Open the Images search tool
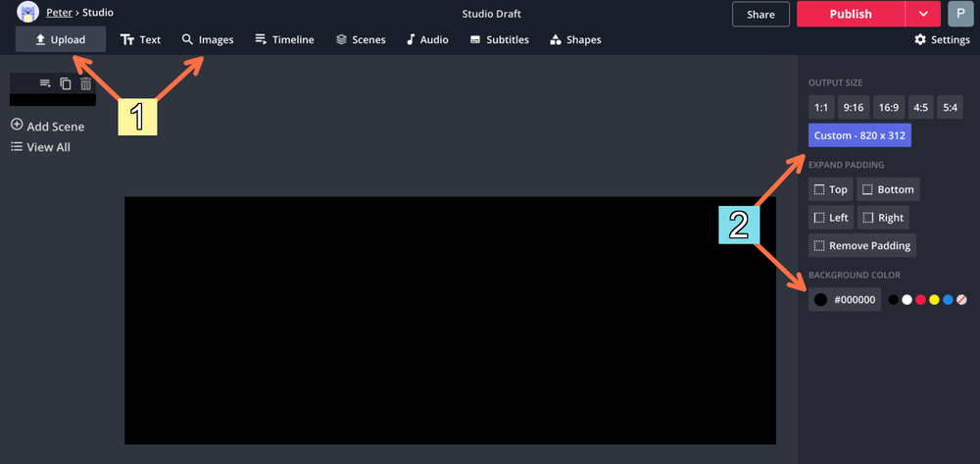This screenshot has width=980, height=464. (x=207, y=40)
